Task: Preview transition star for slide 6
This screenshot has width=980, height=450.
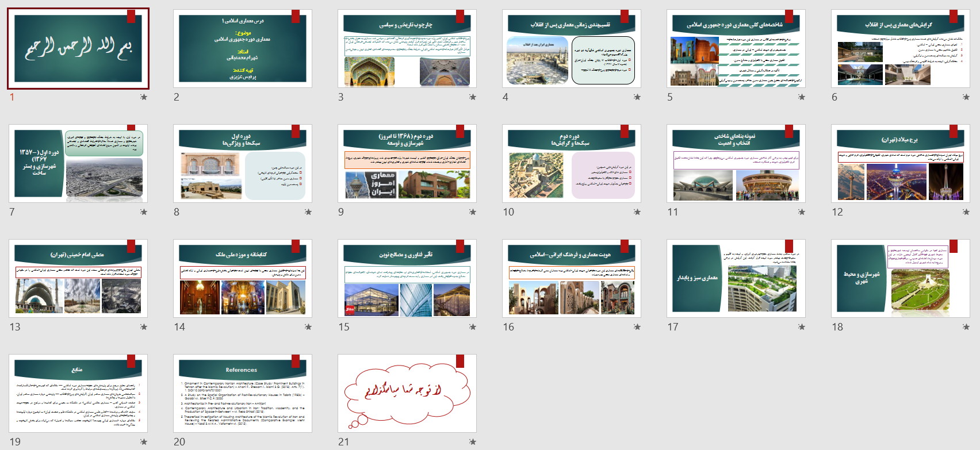Action: click(x=966, y=97)
